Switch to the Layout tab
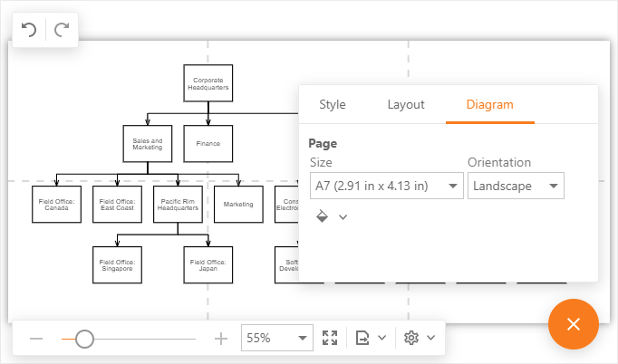 point(406,104)
